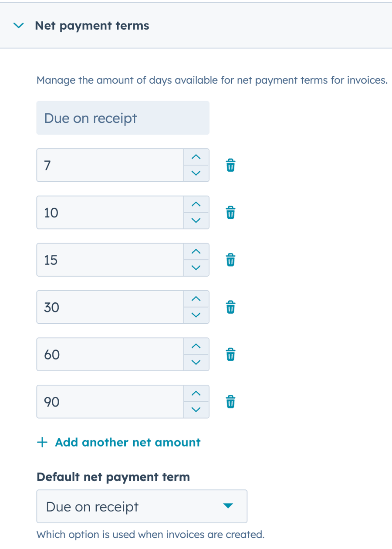Increment the 7-day term with its up arrow
The image size is (392, 549).
click(196, 157)
